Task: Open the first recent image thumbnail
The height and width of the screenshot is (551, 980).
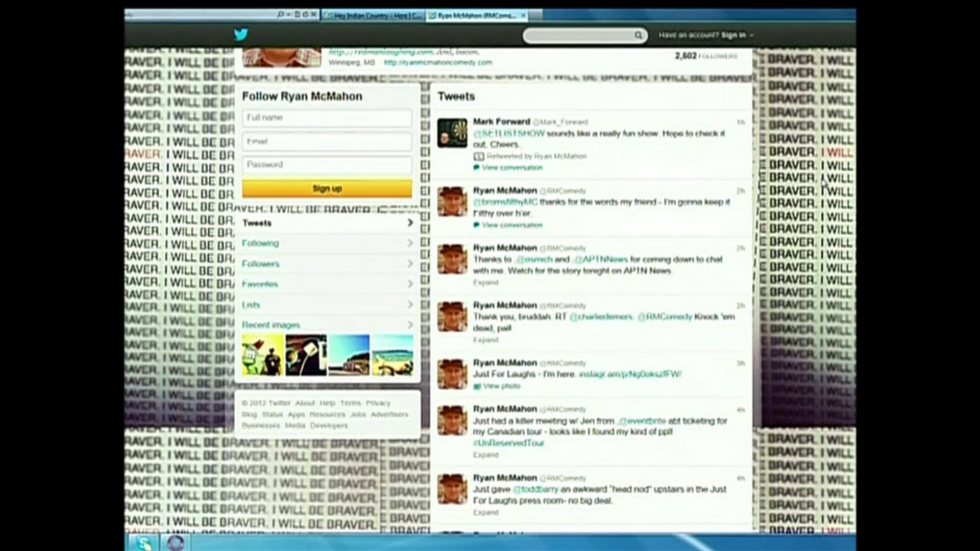Action: pos(263,355)
